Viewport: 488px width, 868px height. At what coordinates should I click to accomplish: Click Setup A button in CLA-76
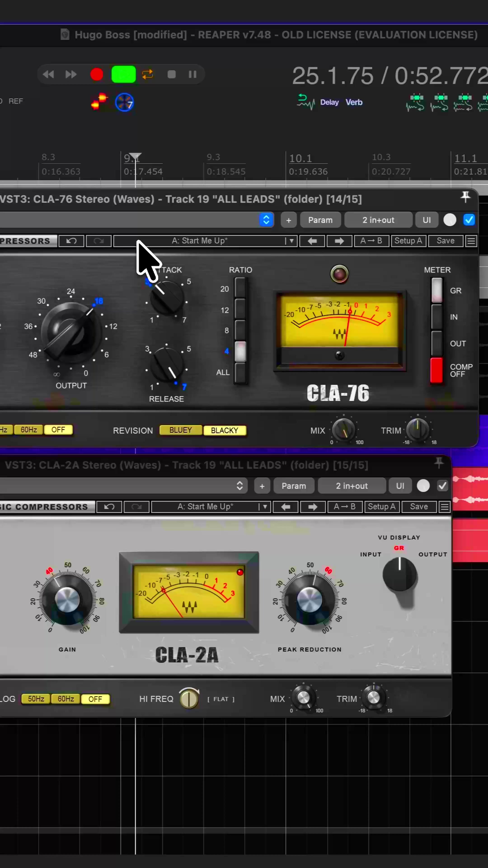tap(408, 241)
